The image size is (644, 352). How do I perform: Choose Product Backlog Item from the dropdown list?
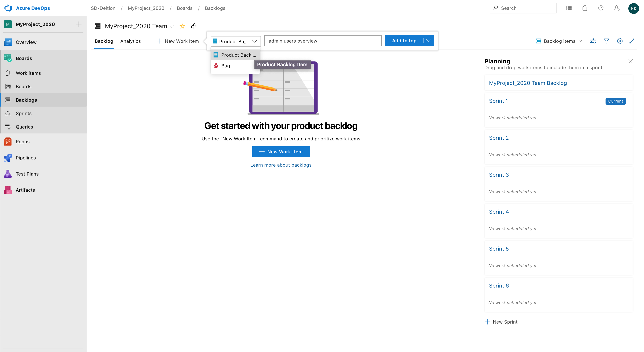click(x=235, y=55)
